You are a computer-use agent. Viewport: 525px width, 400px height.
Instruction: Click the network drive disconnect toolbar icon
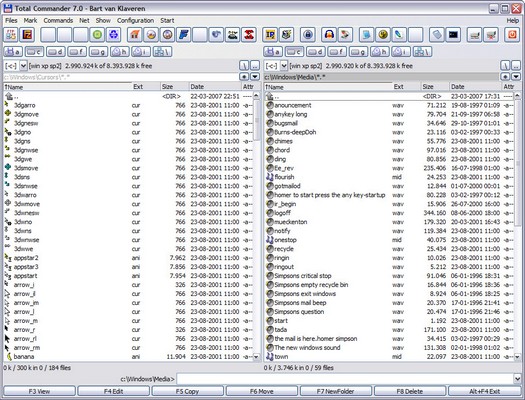click(491, 35)
